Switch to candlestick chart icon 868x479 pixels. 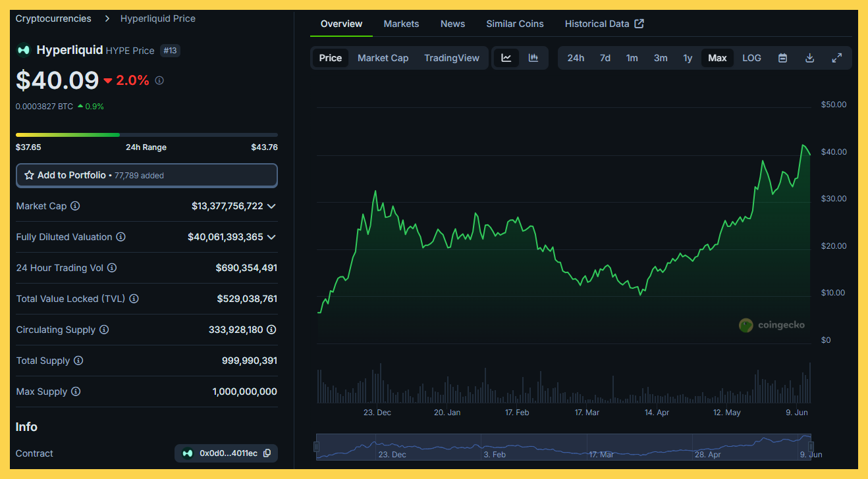pyautogui.click(x=533, y=58)
